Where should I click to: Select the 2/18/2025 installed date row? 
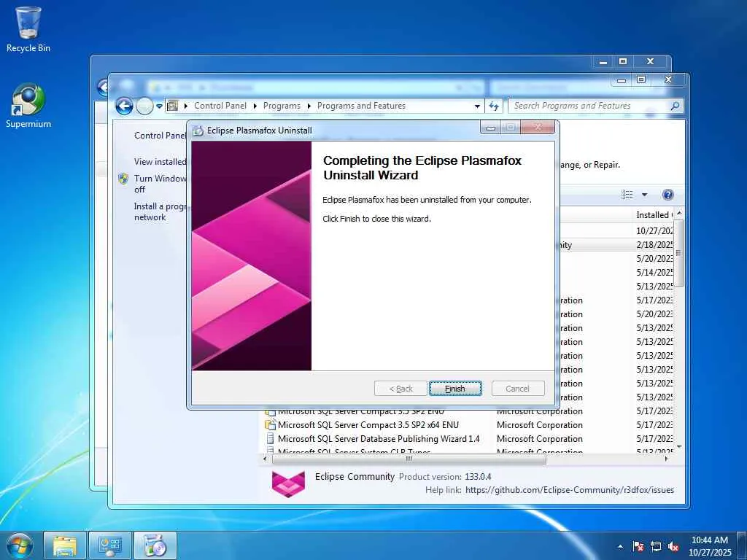click(654, 245)
